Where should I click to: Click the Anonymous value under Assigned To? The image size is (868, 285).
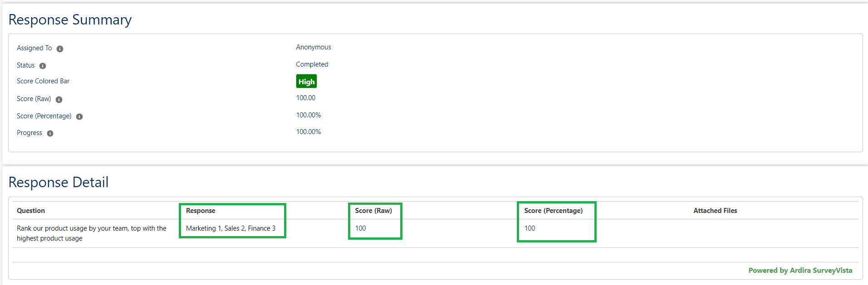point(313,47)
